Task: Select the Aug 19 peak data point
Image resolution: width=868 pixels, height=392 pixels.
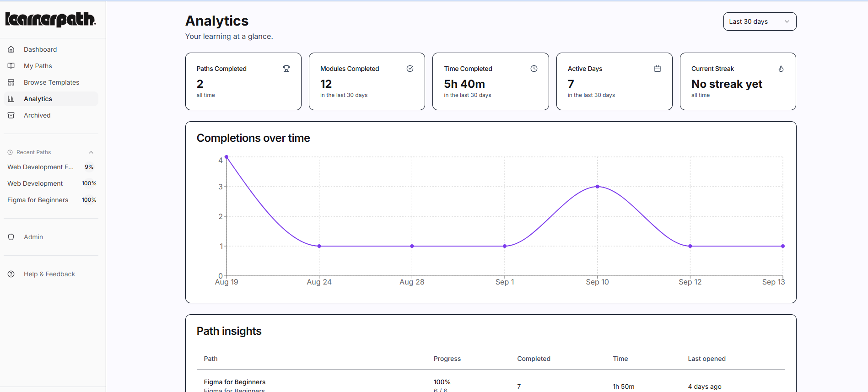Action: (x=226, y=157)
